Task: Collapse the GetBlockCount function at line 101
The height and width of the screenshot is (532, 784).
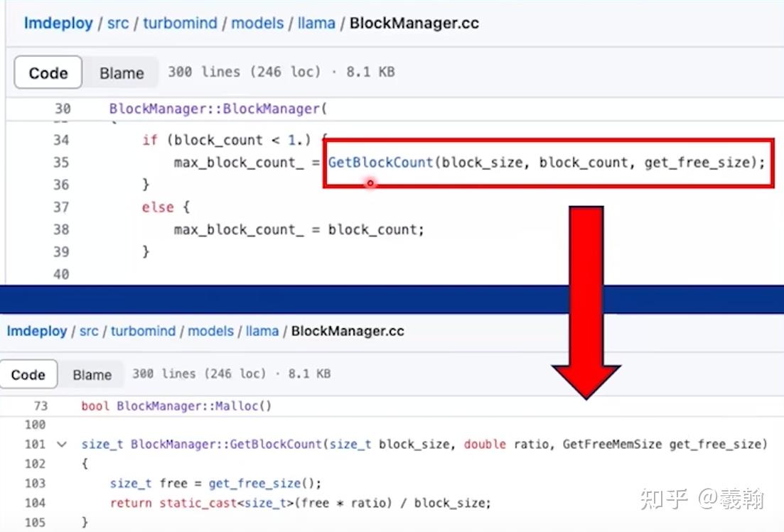Action: (x=61, y=444)
